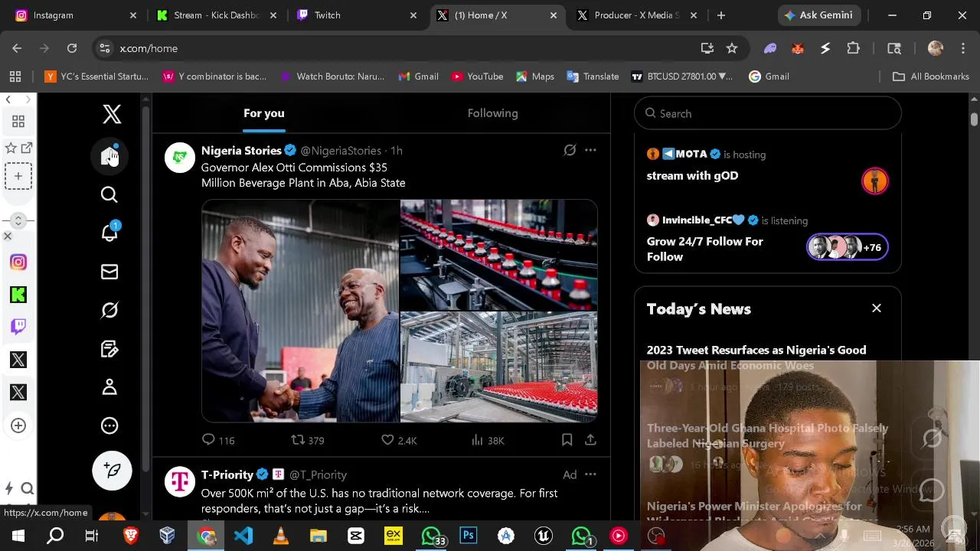Open Twitch in the side panel
This screenshot has width=980, height=551.
pyautogui.click(x=18, y=327)
